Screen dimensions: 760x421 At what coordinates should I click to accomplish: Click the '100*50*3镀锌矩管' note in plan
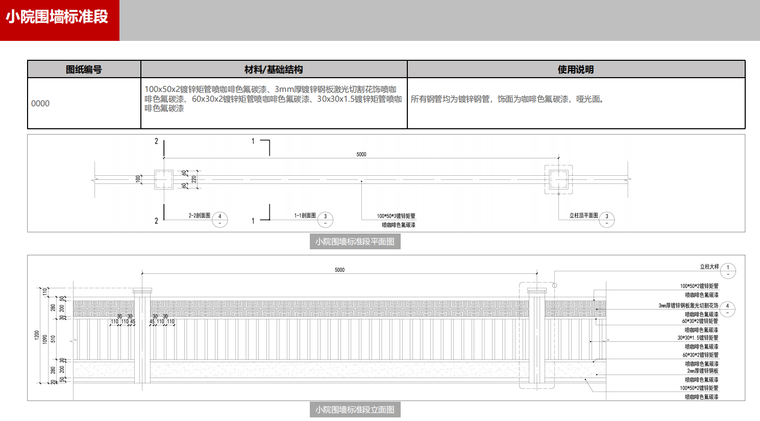(x=396, y=216)
